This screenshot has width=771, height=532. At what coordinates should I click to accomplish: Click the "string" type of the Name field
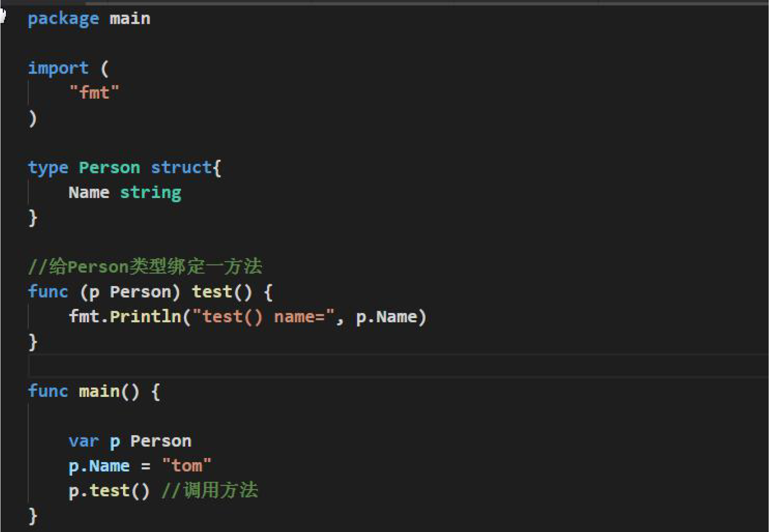150,192
